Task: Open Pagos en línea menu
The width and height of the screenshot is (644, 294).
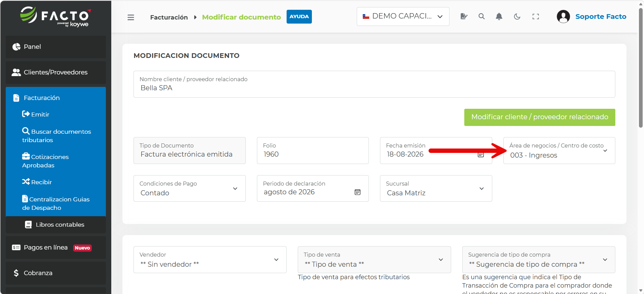Action: click(x=56, y=248)
